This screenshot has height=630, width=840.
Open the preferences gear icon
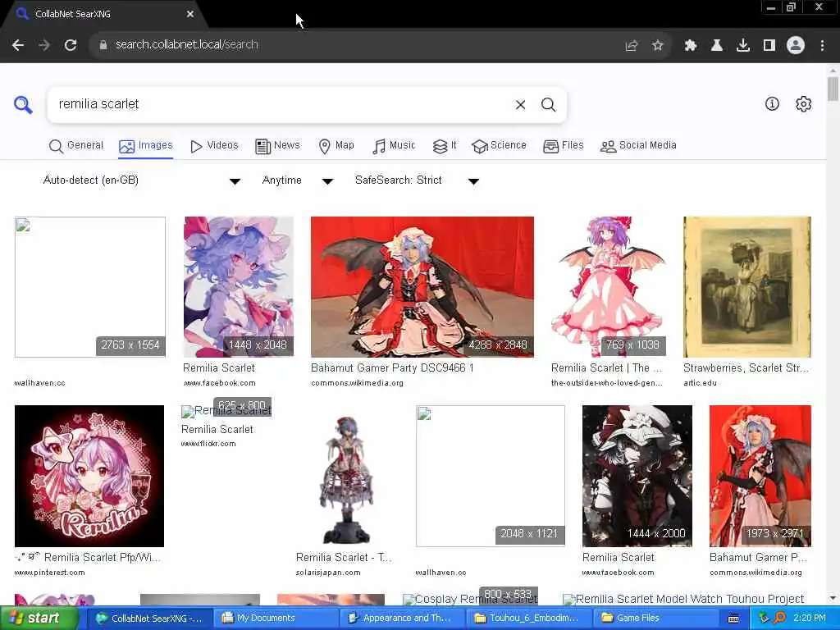pos(804,104)
